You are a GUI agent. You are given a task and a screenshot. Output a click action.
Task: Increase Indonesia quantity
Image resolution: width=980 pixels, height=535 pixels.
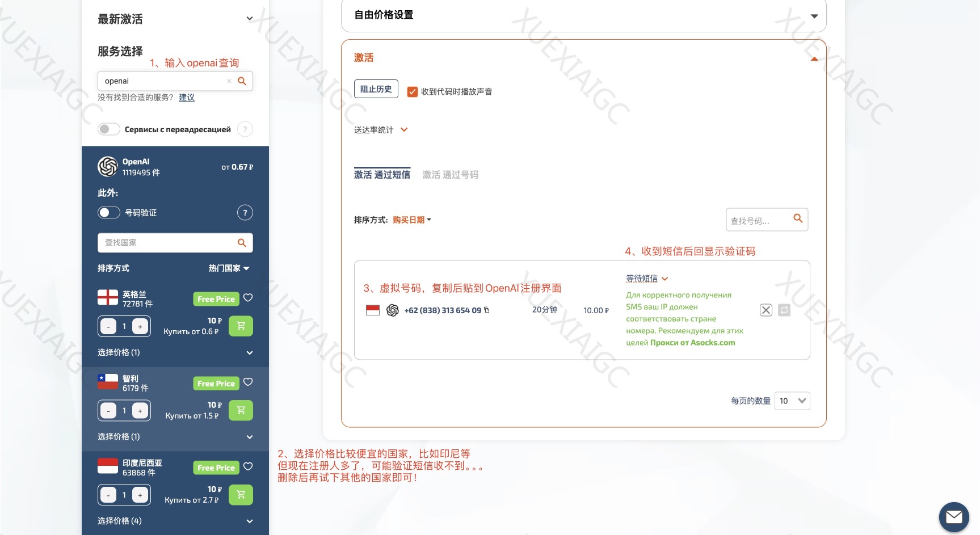pyautogui.click(x=140, y=495)
